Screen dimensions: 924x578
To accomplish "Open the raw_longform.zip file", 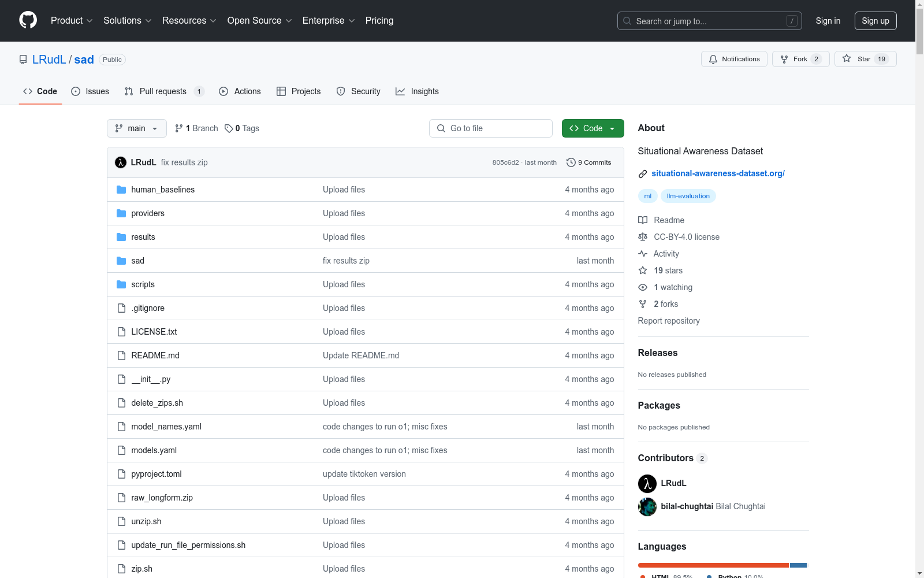I will (x=162, y=498).
